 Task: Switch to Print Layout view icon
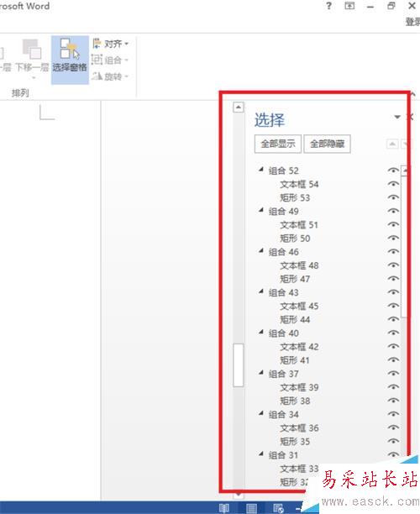pyautogui.click(x=251, y=508)
